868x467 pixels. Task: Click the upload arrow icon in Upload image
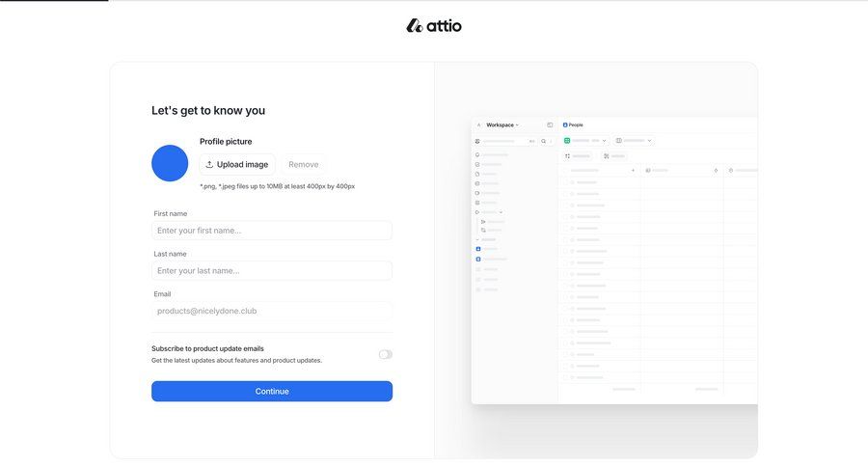point(209,165)
